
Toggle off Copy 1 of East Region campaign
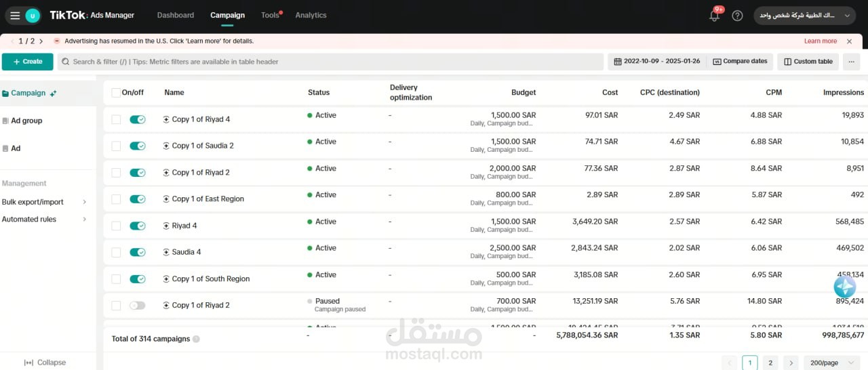138,199
